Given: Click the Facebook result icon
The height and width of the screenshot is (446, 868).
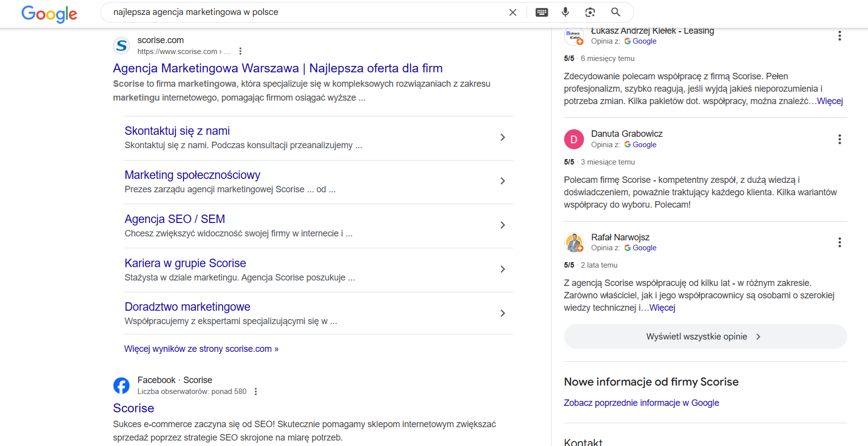Looking at the screenshot, I should pyautogui.click(x=121, y=386).
